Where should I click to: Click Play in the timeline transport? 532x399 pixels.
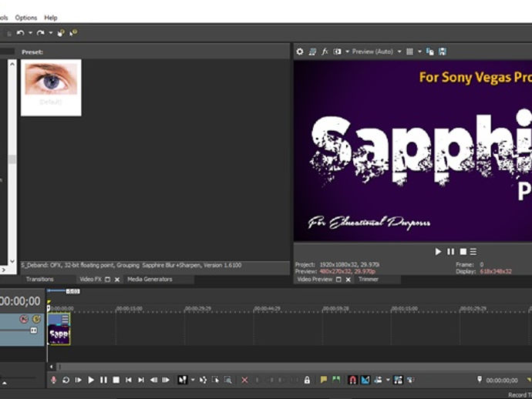point(90,380)
